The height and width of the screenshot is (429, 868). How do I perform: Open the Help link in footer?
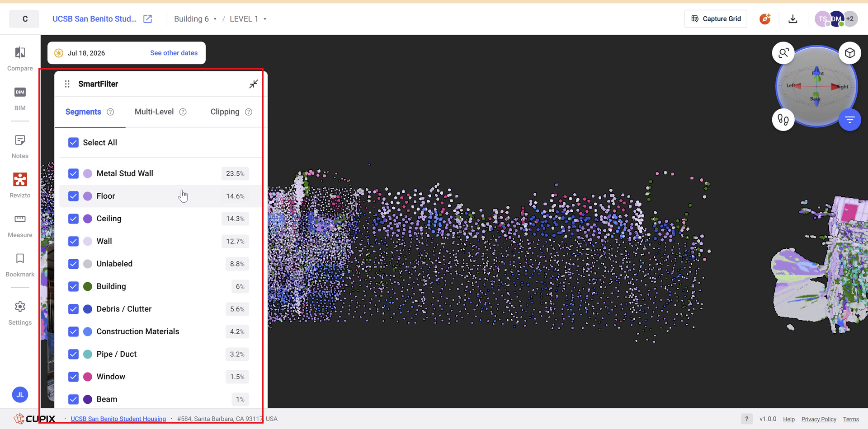789,420
